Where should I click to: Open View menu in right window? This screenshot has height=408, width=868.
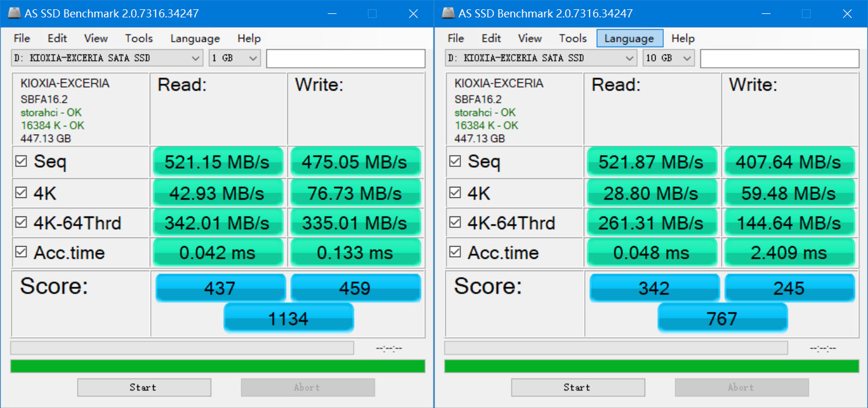(530, 38)
